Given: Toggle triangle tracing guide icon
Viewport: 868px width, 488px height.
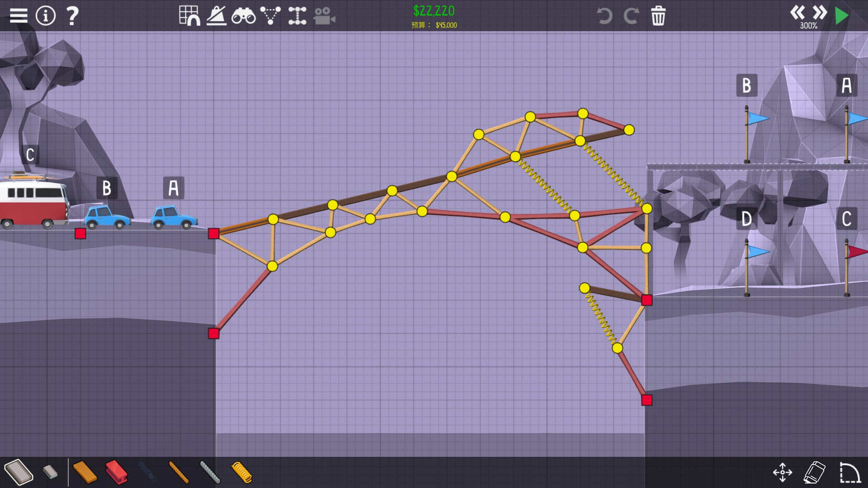Looking at the screenshot, I should pyautogui.click(x=270, y=16).
